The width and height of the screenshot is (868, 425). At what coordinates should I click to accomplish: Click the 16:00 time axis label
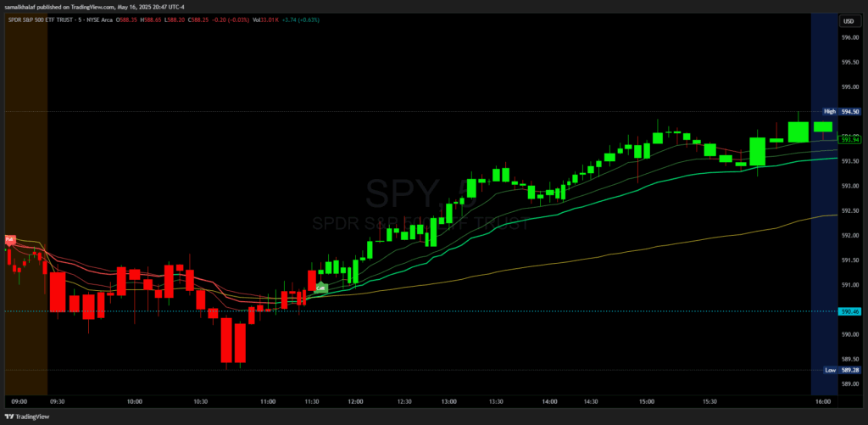pos(823,402)
